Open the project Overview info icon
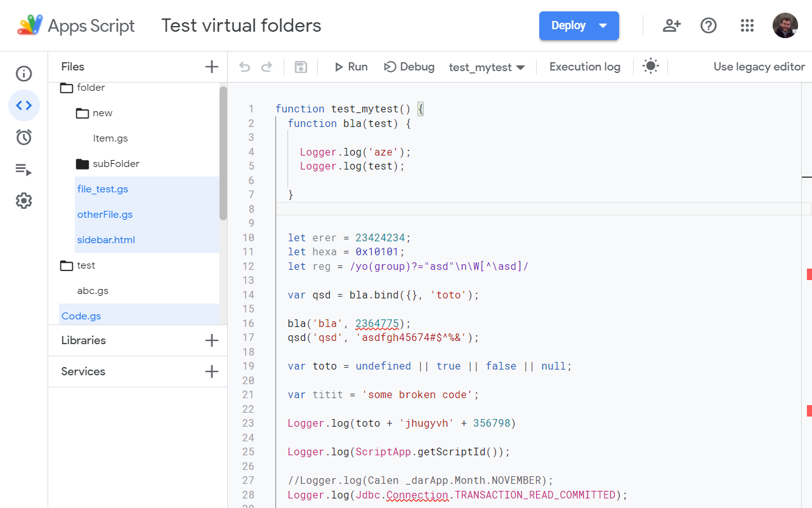The image size is (812, 508). coord(23,74)
